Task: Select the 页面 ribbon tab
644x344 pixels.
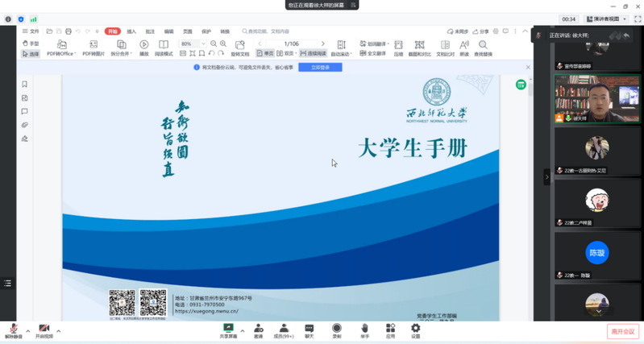Action: coord(188,31)
